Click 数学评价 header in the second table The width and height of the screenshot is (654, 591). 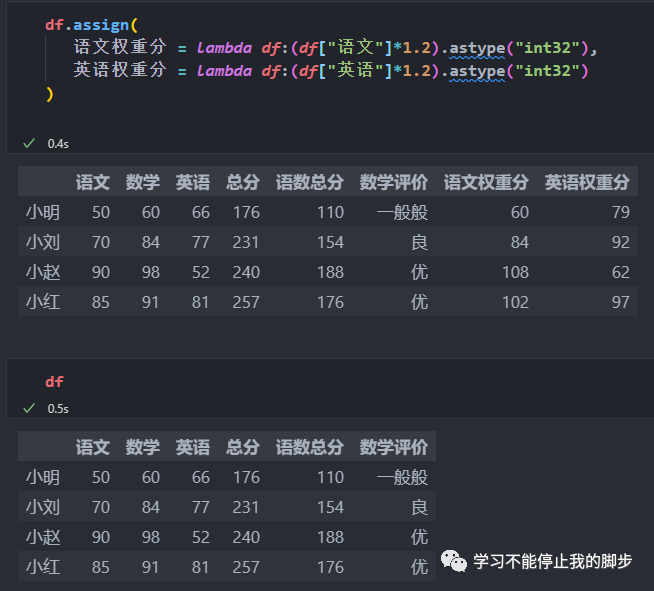(x=393, y=447)
